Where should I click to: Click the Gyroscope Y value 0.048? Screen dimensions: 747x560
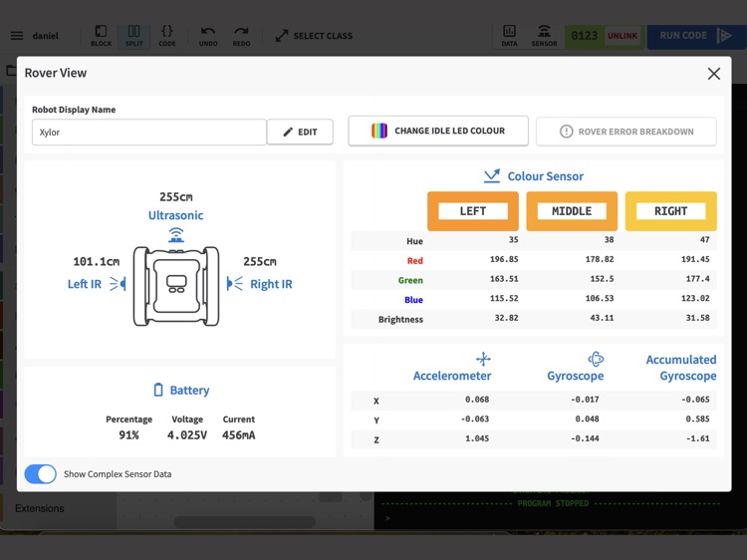(x=587, y=419)
